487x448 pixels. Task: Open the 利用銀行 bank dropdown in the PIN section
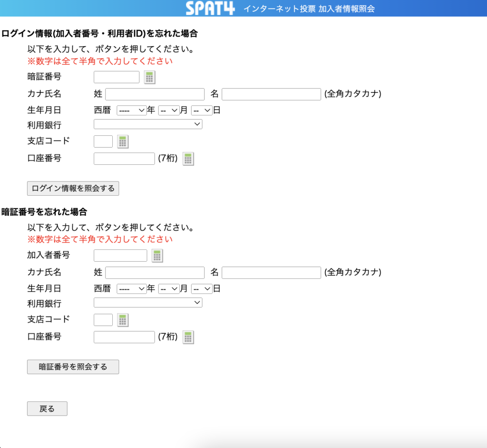[x=147, y=303]
